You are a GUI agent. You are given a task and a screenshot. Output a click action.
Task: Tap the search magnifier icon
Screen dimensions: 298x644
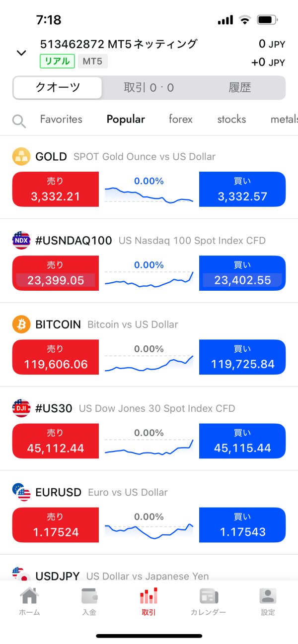pyautogui.click(x=19, y=121)
